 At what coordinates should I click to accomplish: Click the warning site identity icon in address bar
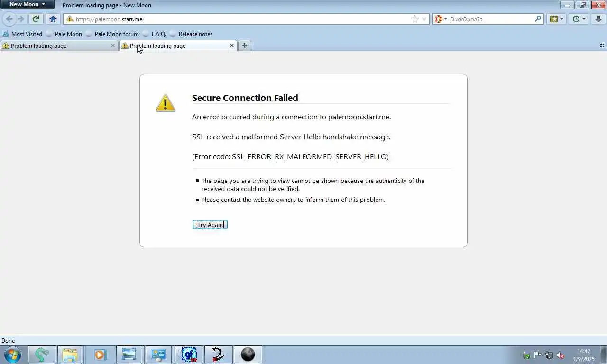pyautogui.click(x=69, y=19)
